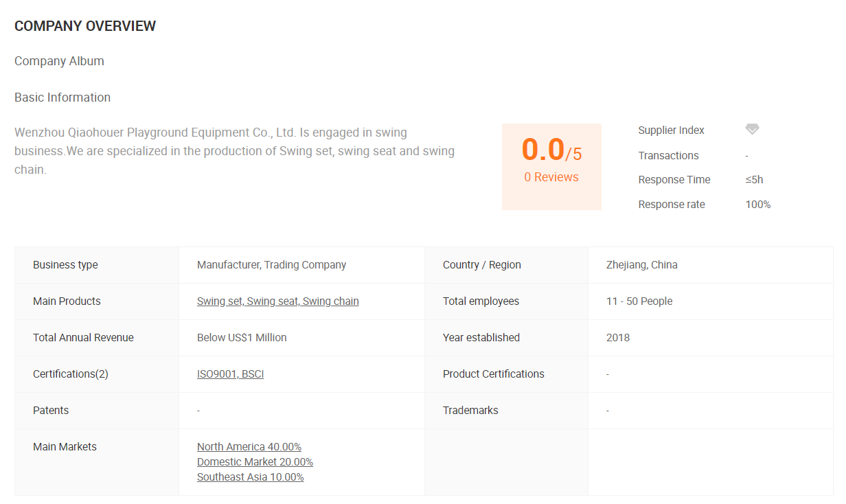Open the Swing chain product link
The height and width of the screenshot is (504, 846).
(331, 301)
